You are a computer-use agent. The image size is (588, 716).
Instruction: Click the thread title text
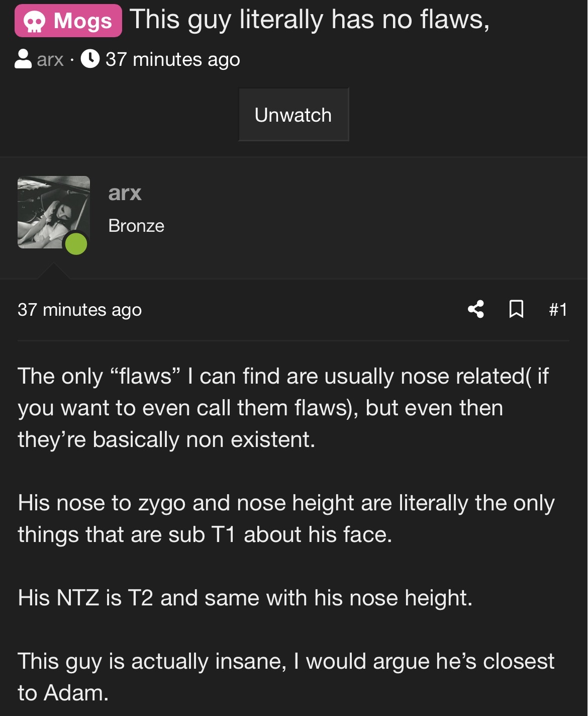pyautogui.click(x=310, y=20)
